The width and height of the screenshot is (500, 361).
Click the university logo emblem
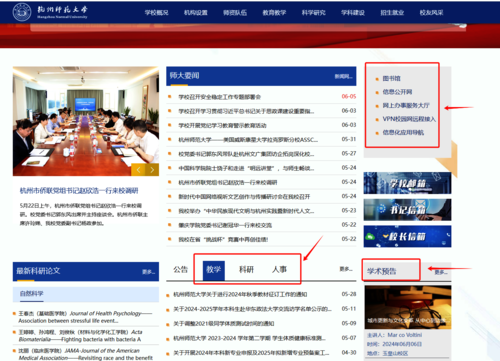[x=22, y=12]
